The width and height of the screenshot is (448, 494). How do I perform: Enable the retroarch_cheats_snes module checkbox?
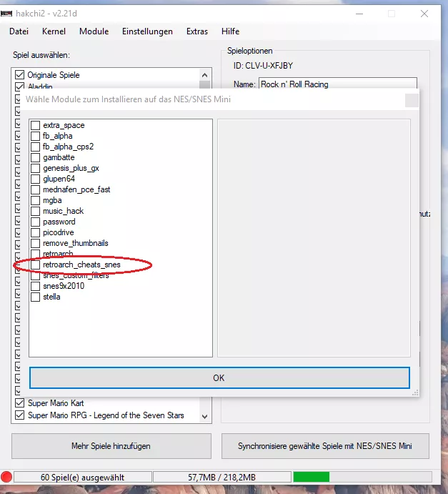coord(35,265)
